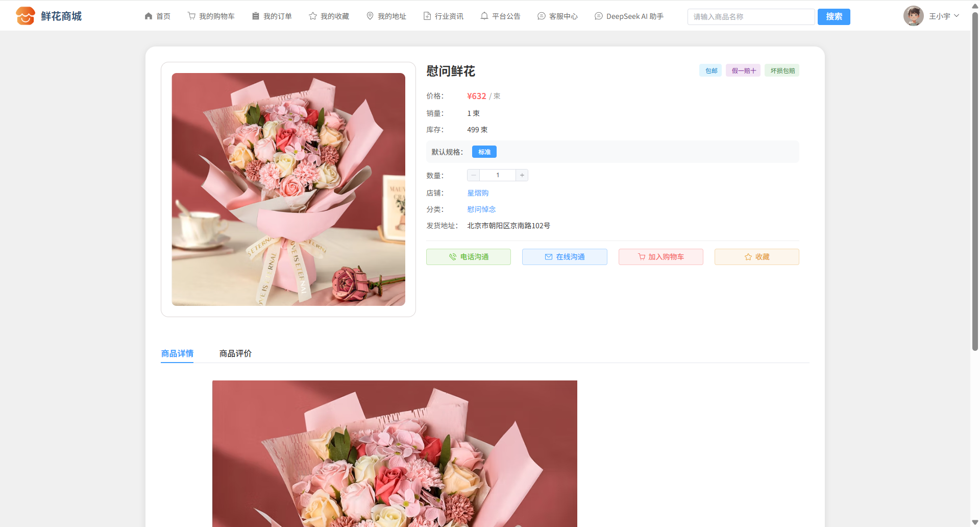Click the star icon beside 我的收藏

coord(313,16)
